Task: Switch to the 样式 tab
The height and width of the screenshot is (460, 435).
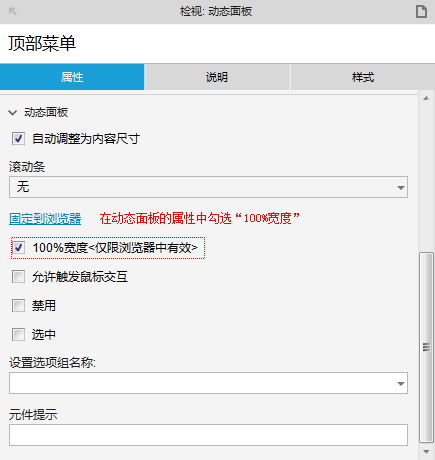Action: [363, 77]
